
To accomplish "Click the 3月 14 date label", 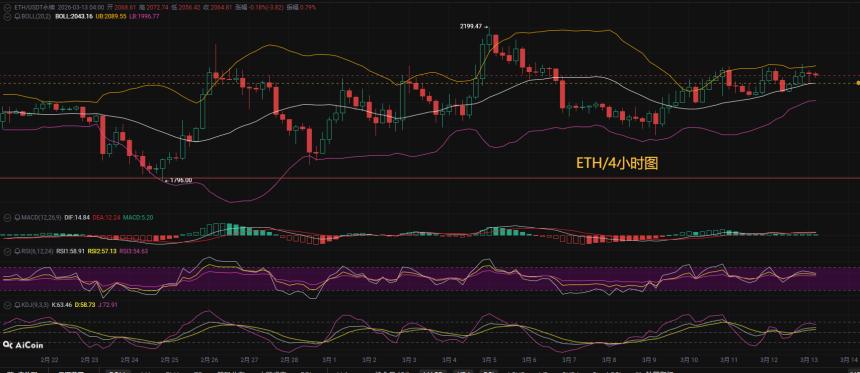I will pyautogui.click(x=849, y=360).
